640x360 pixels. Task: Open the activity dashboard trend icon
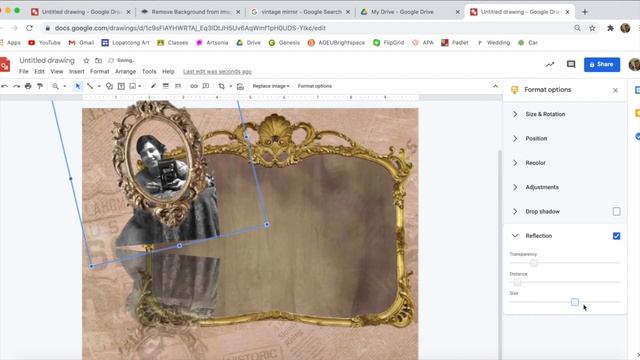point(550,64)
